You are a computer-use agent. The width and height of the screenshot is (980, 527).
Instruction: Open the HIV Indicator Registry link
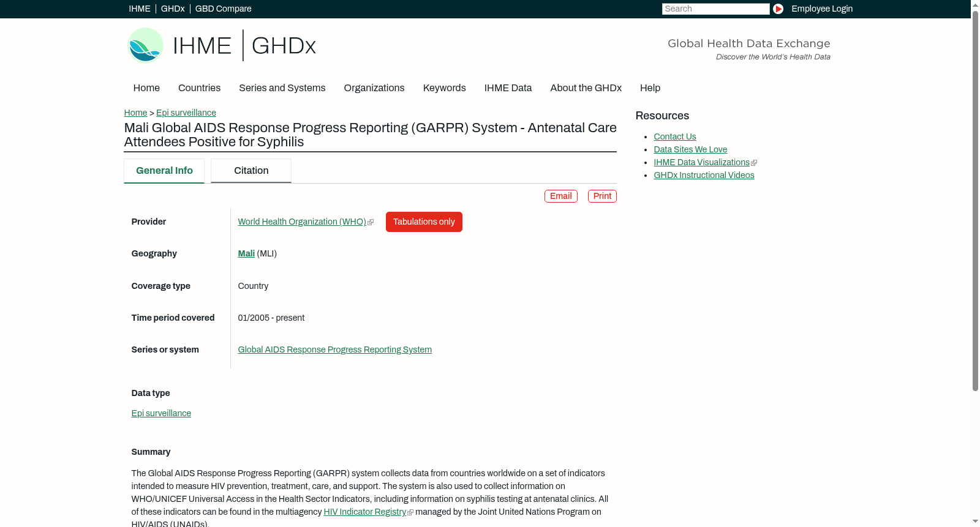point(365,512)
